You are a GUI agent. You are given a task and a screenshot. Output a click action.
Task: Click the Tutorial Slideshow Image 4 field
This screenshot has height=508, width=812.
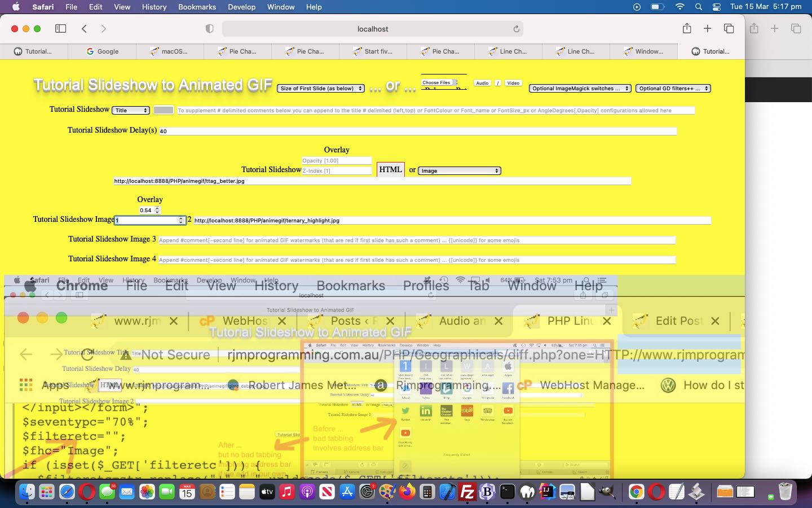pos(417,260)
